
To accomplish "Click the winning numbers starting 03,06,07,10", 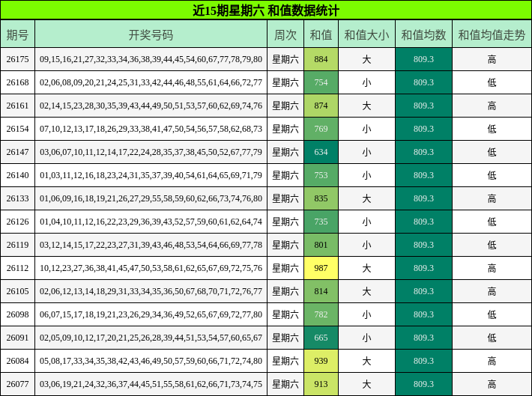I will click(x=151, y=152).
